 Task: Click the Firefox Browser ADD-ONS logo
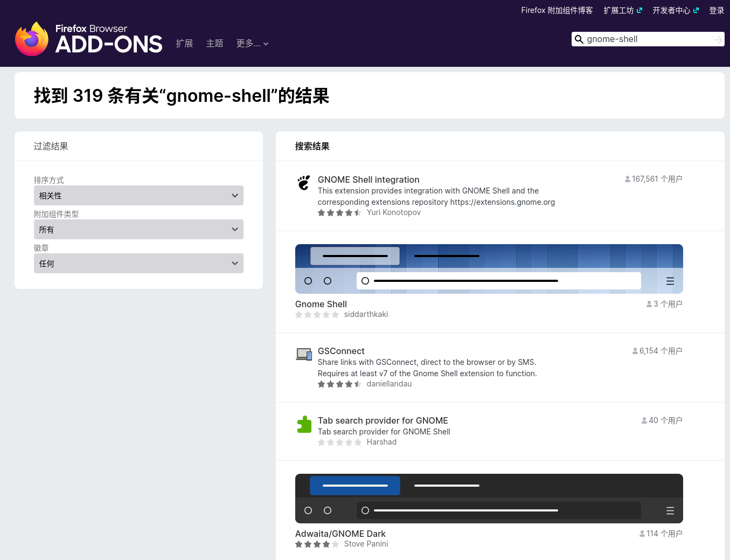coord(88,39)
